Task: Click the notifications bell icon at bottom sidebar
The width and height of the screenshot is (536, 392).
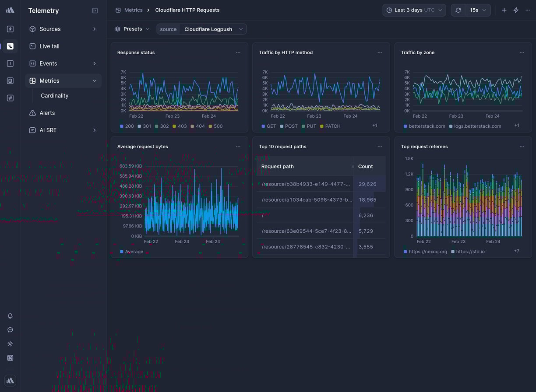Action: point(10,316)
